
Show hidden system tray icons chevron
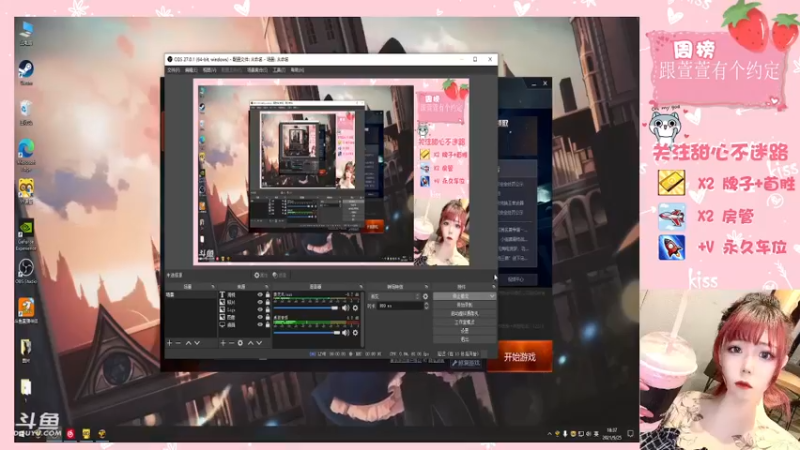pos(549,434)
